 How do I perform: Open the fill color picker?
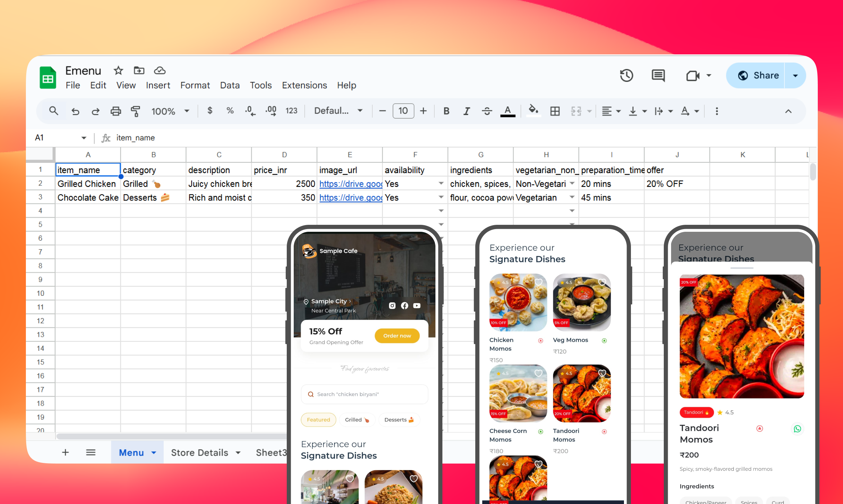tap(533, 111)
